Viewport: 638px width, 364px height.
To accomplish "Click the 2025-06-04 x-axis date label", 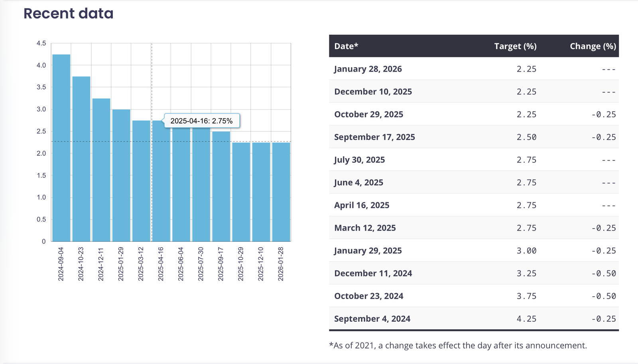I will [181, 264].
